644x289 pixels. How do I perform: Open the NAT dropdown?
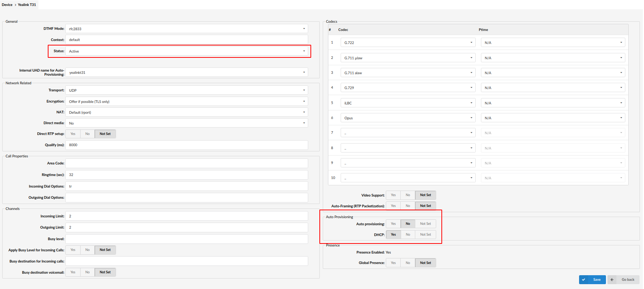point(187,112)
